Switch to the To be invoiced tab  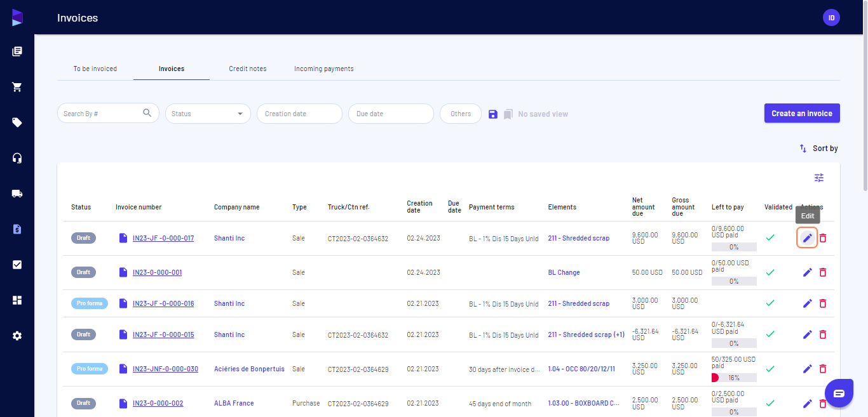(x=95, y=69)
